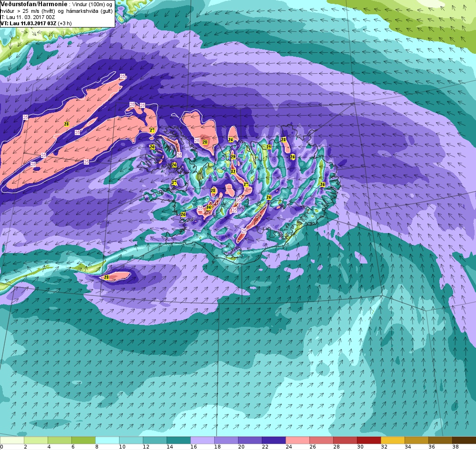
Task: Click yellow 28 label in isolated southwest pink patch
Action: tap(106, 277)
